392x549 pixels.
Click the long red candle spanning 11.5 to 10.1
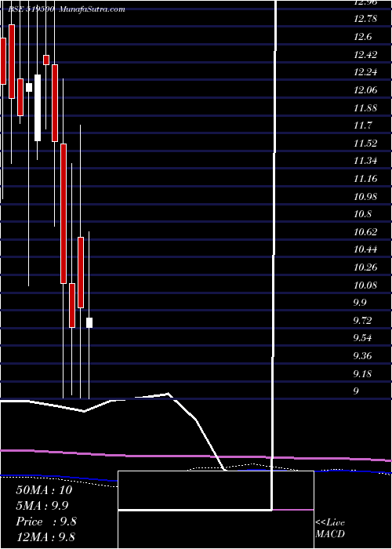[64, 213]
